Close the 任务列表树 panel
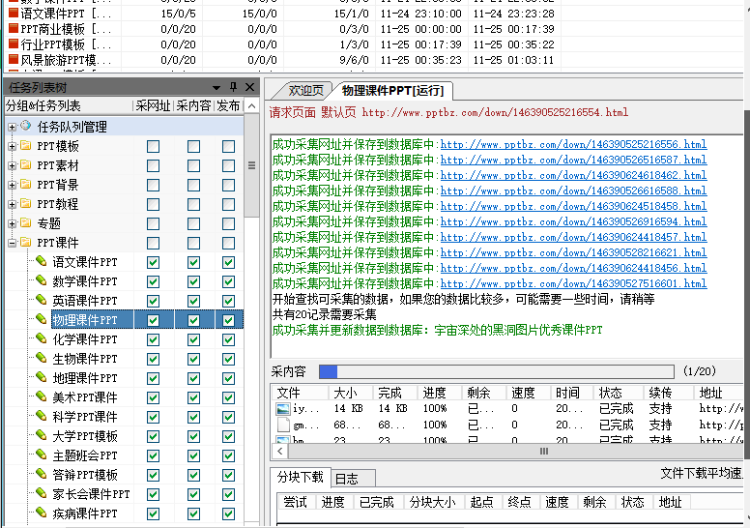This screenshot has width=750, height=528. (249, 88)
